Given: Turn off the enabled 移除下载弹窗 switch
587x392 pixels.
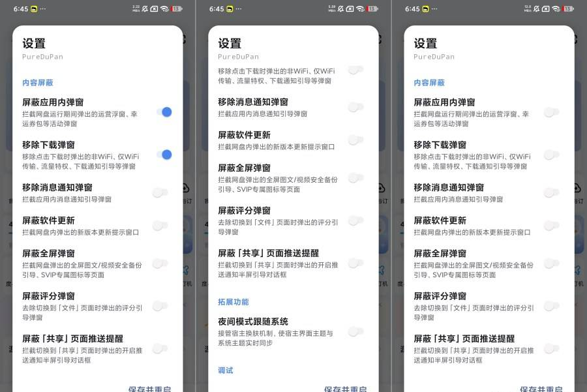Looking at the screenshot, I should [x=165, y=155].
